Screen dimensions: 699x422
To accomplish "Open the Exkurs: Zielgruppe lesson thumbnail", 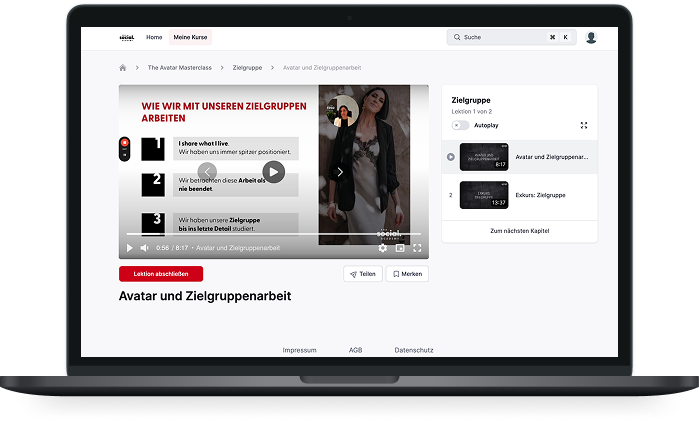I will 484,195.
